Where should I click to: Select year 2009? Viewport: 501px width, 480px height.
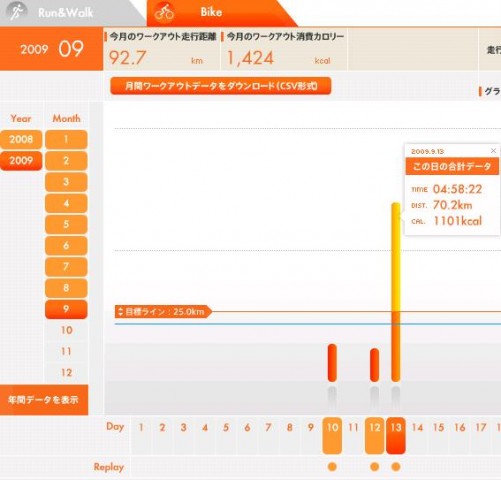21,161
